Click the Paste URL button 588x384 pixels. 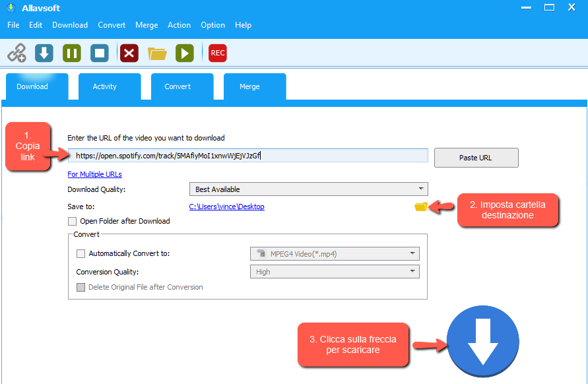pos(476,158)
